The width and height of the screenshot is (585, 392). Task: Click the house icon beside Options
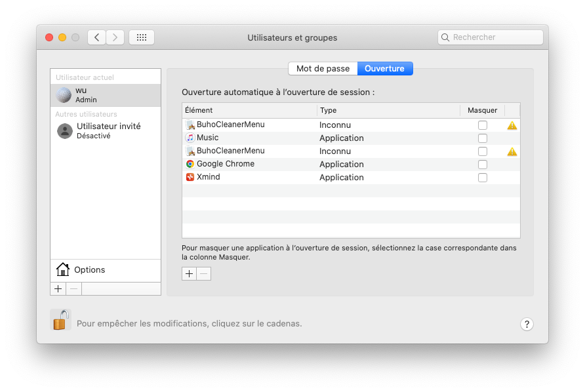click(63, 269)
